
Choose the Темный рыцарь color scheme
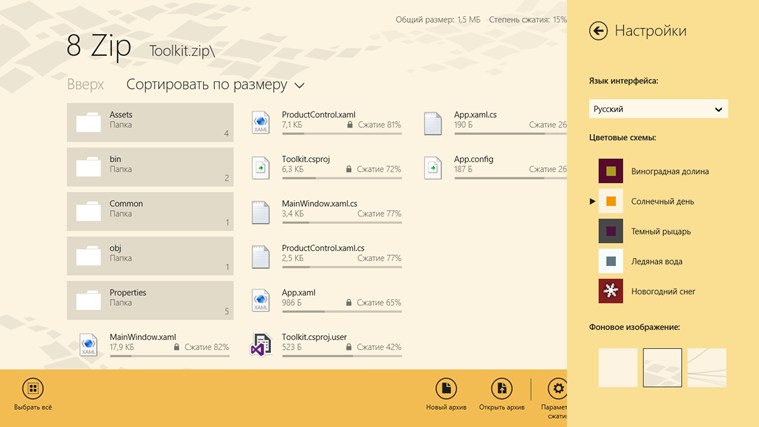tap(611, 231)
